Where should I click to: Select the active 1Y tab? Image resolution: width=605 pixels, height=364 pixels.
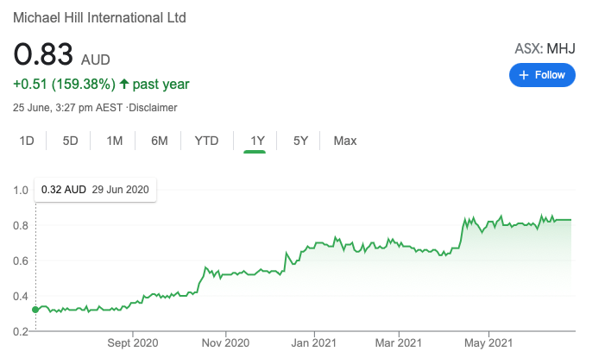(256, 141)
